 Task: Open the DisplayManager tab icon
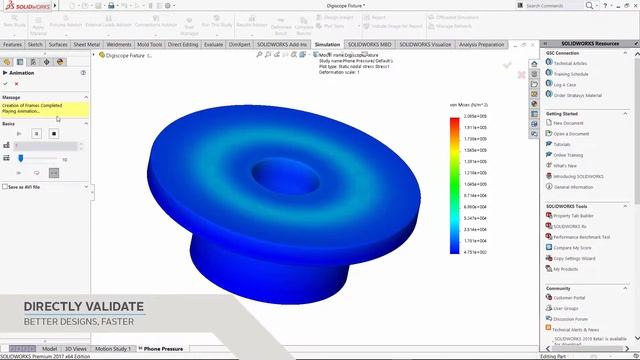click(60, 62)
